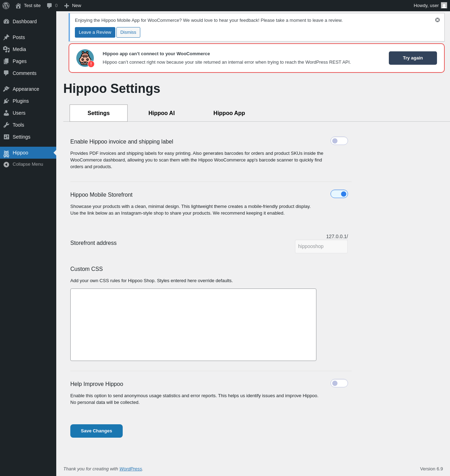Click the Appearance paintbrush icon

pos(6,89)
